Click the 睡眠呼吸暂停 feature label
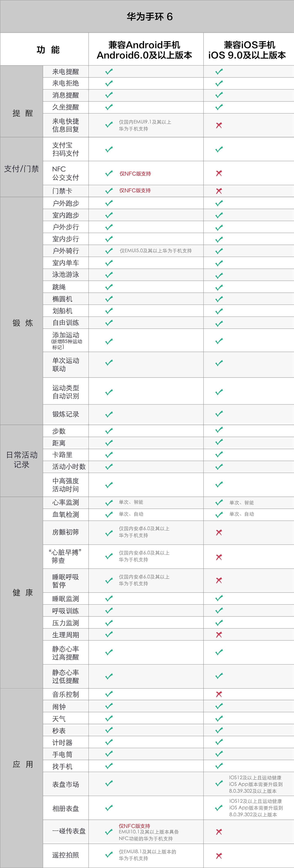This screenshot has width=294, height=868. pyautogui.click(x=65, y=581)
